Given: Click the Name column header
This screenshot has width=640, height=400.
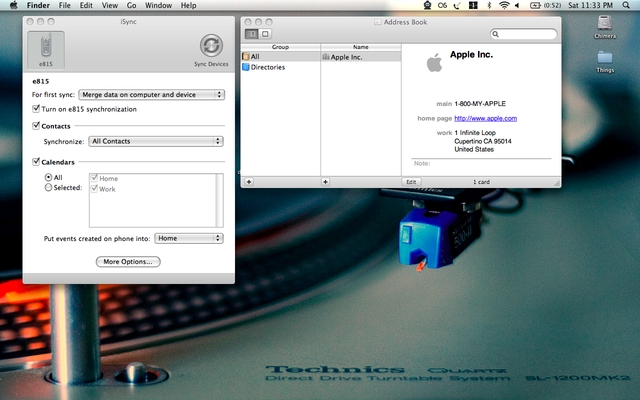Looking at the screenshot, I should click(x=361, y=47).
